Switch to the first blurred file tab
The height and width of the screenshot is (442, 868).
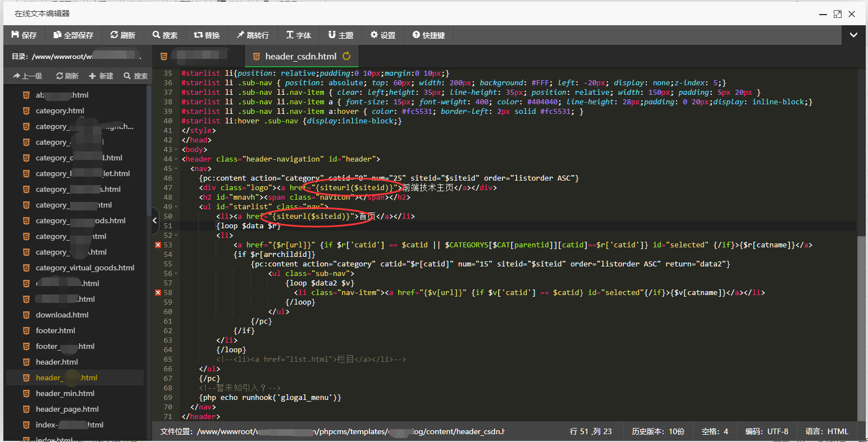coord(198,56)
